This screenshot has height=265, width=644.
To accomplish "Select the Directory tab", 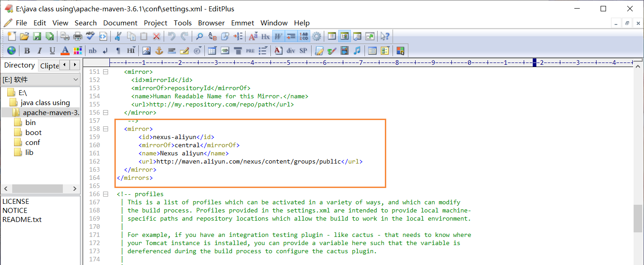I will (19, 65).
